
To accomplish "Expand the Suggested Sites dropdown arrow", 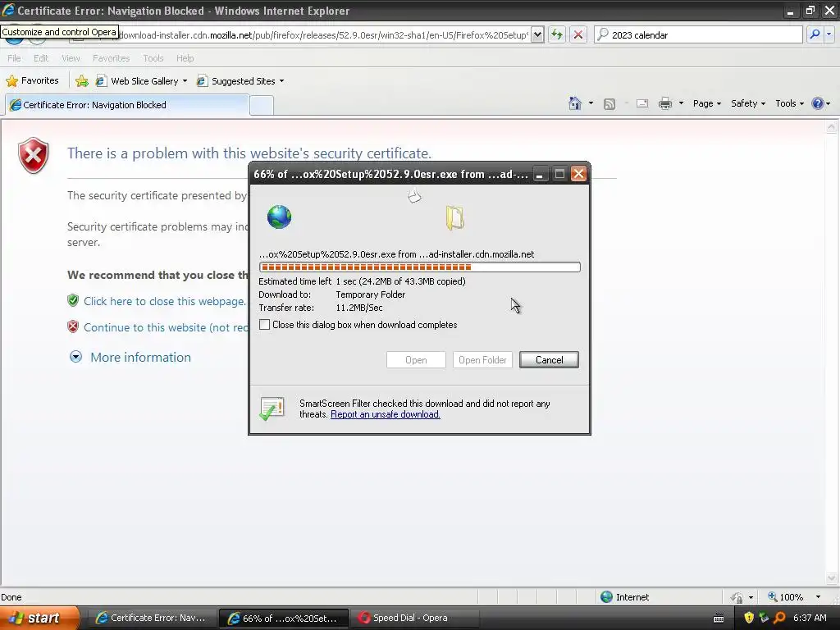I will coord(282,81).
